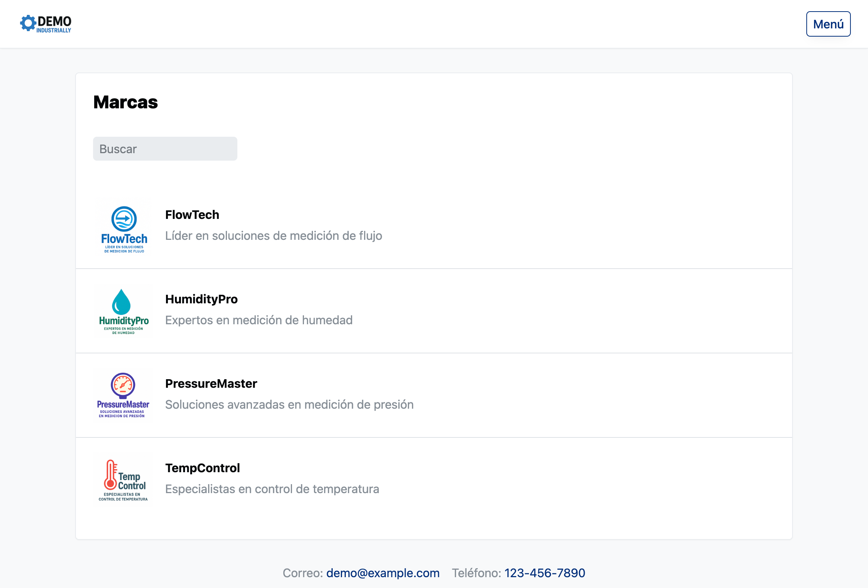Select 'Especialistas en control de temperatura' text
868x588 pixels.
272,489
